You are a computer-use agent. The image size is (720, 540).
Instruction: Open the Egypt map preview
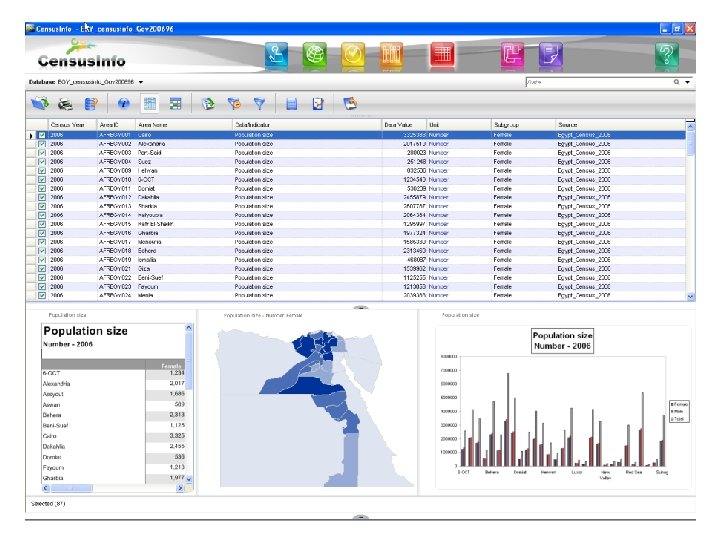click(316, 408)
